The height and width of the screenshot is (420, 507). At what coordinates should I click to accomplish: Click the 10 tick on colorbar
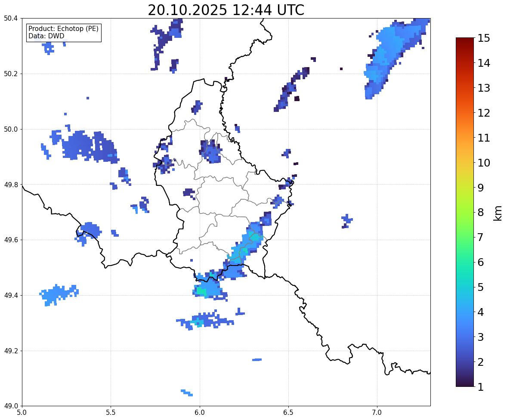pyautogui.click(x=484, y=163)
